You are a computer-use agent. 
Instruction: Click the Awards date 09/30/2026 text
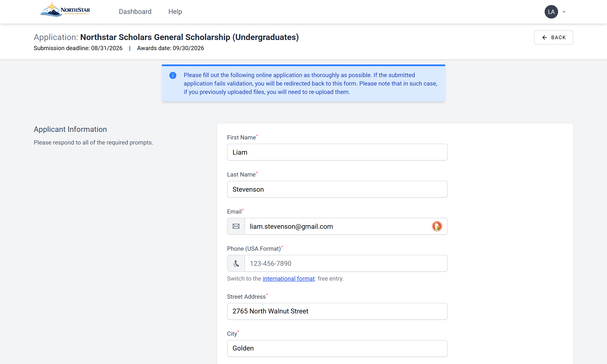[171, 48]
